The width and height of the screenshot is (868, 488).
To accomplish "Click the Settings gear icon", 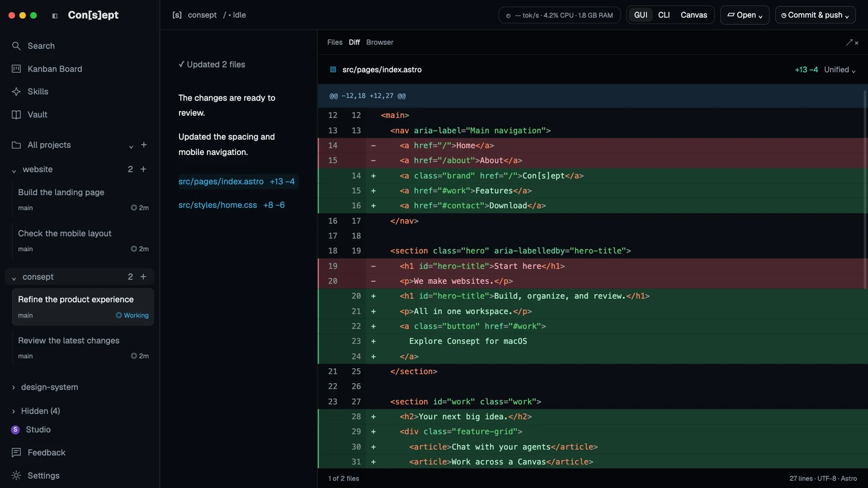I will pos(16,475).
